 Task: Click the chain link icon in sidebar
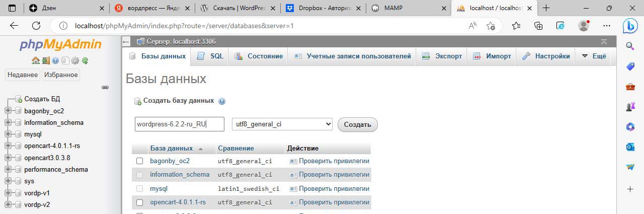coord(105,87)
